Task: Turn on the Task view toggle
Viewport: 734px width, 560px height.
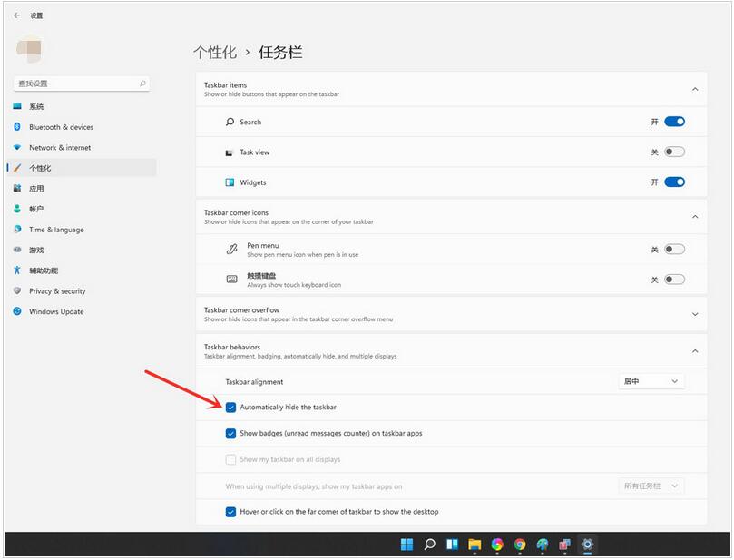Action: coord(674,152)
